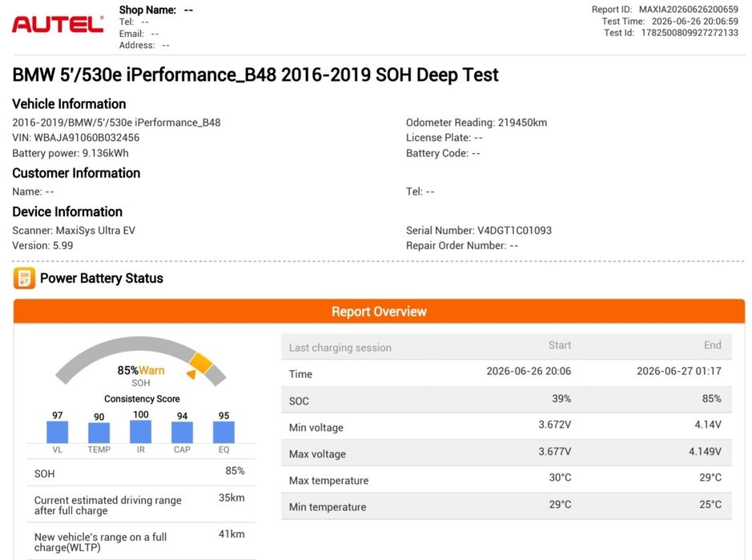
Task: Click the Power Battery Status icon
Action: click(x=24, y=278)
